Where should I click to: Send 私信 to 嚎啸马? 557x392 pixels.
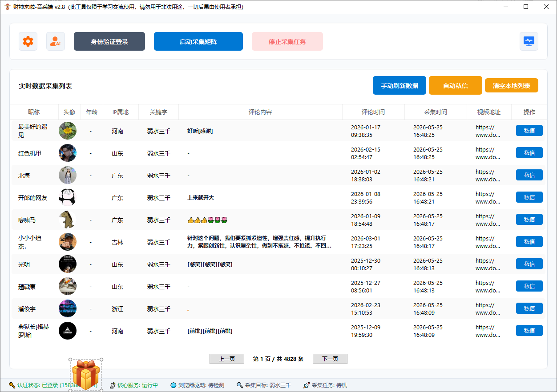click(x=529, y=219)
